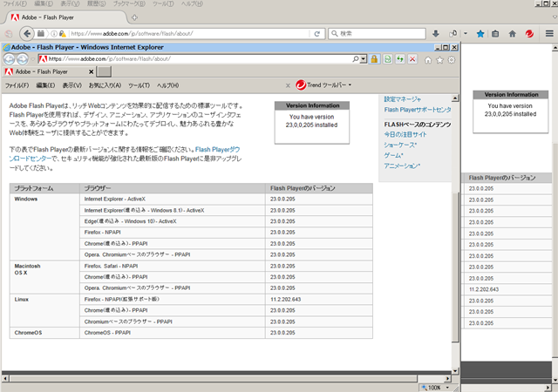Select the Firefox Adobe - Flash Player tab
This screenshot has height=392, width=558.
coord(66,17)
